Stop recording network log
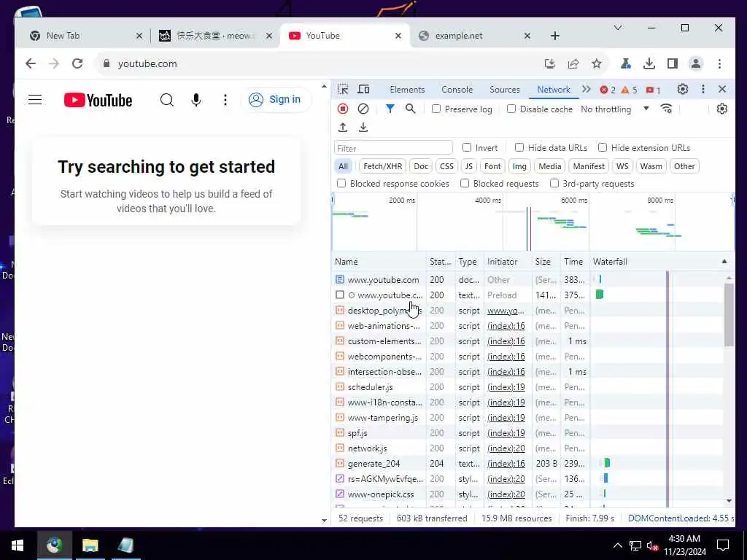The height and width of the screenshot is (560, 747). 343,109
